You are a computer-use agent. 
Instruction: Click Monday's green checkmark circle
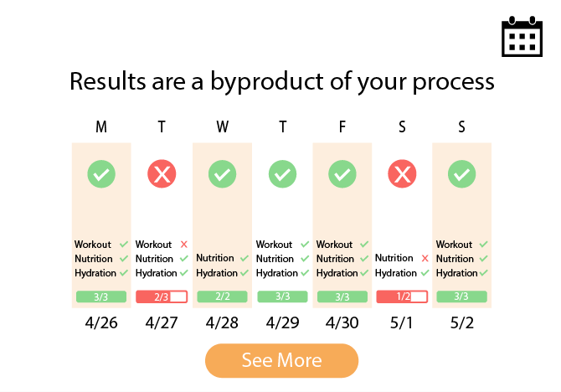101,174
